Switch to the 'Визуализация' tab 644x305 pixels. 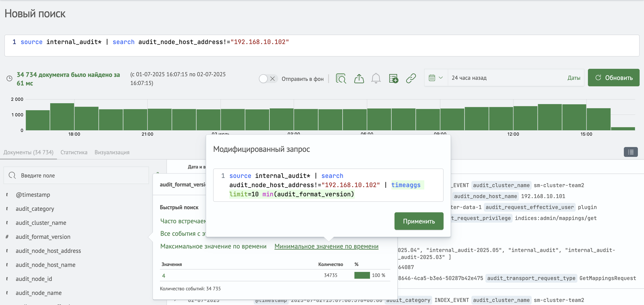tap(112, 152)
